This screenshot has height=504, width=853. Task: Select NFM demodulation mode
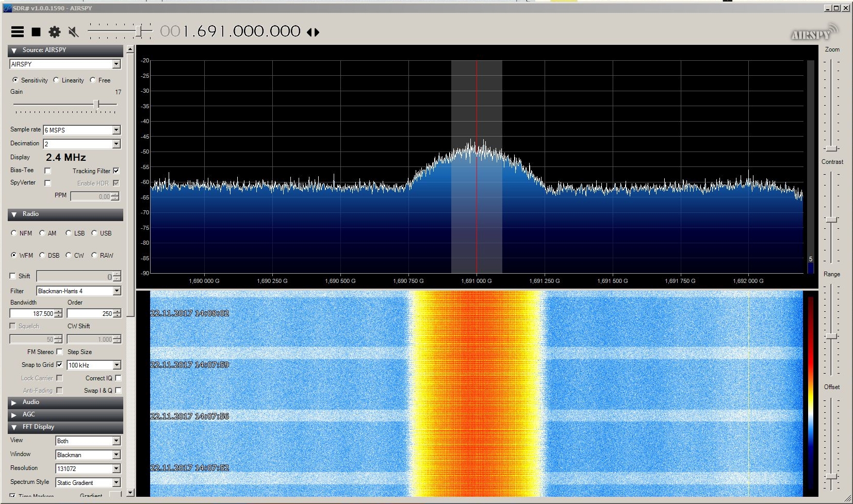coord(14,233)
